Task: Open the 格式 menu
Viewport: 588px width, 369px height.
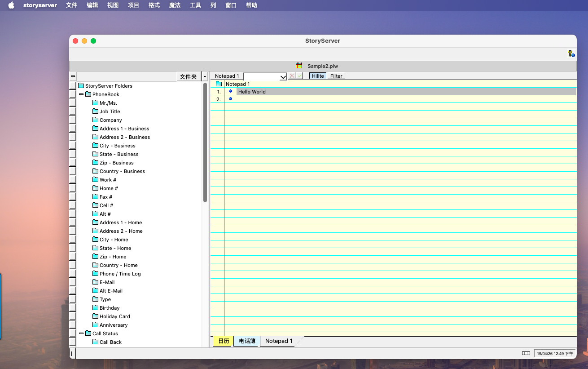Action: [x=154, y=5]
